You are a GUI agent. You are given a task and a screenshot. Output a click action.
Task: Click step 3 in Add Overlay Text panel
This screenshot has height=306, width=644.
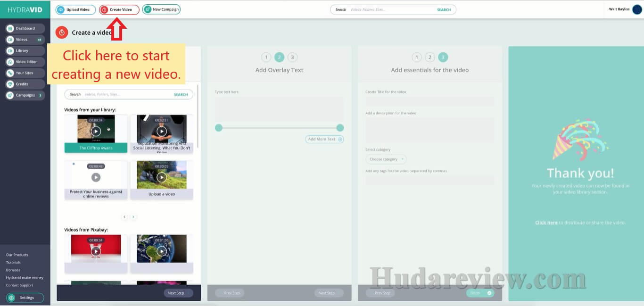point(292,57)
